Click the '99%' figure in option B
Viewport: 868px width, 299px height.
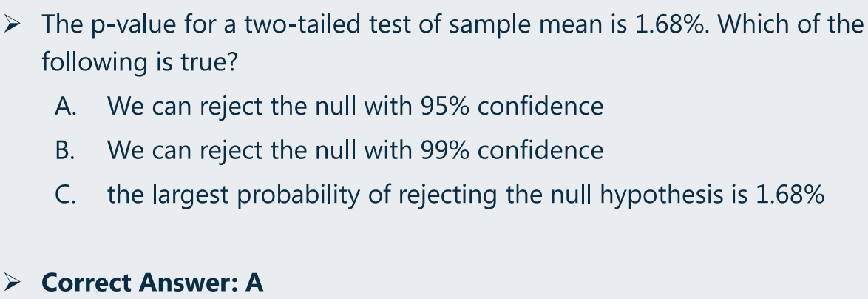tap(445, 150)
